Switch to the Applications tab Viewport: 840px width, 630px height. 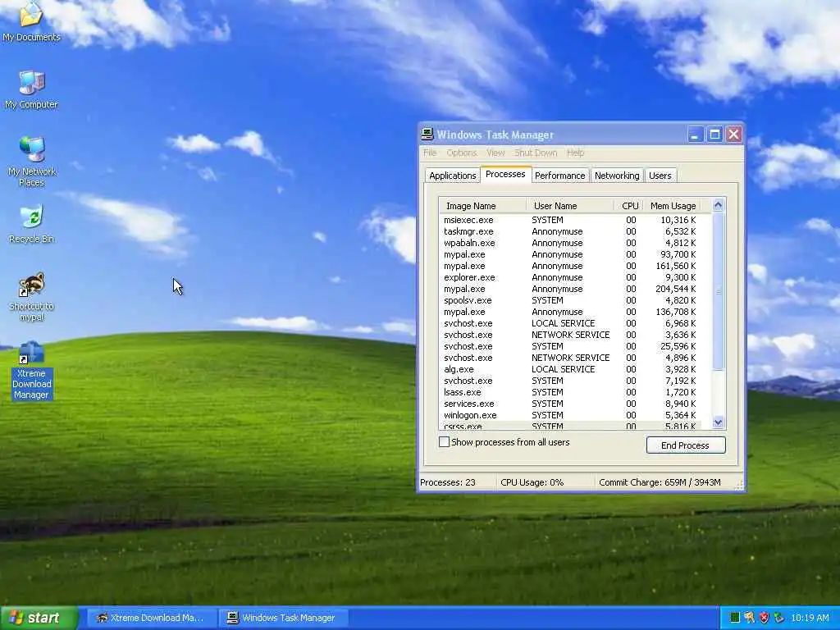[x=452, y=176]
